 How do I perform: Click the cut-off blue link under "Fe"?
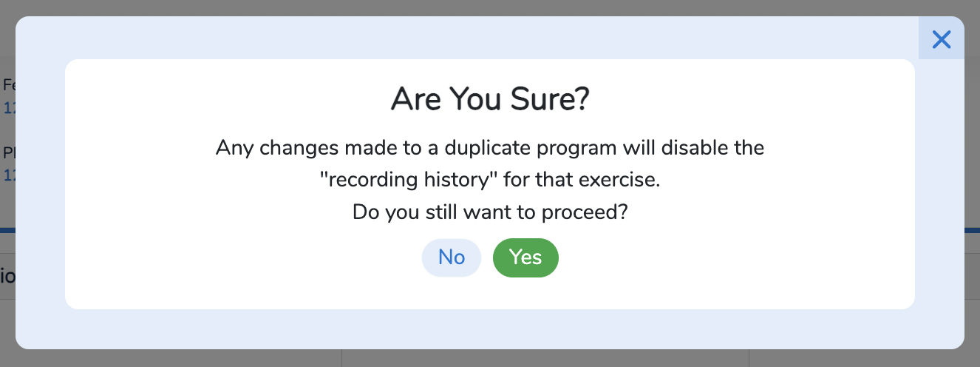9,108
